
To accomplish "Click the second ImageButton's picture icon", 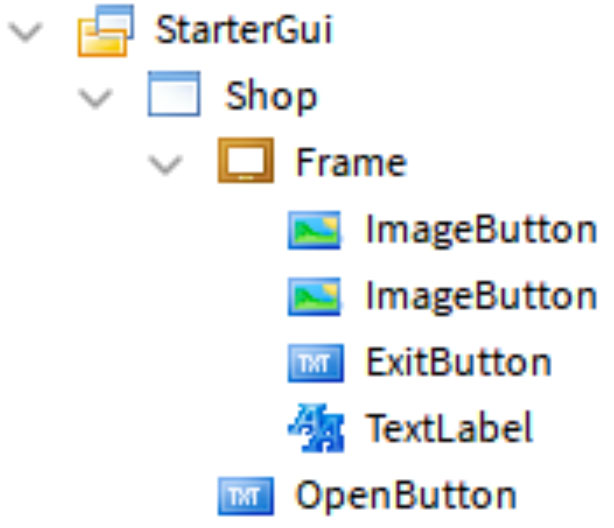I will click(314, 297).
